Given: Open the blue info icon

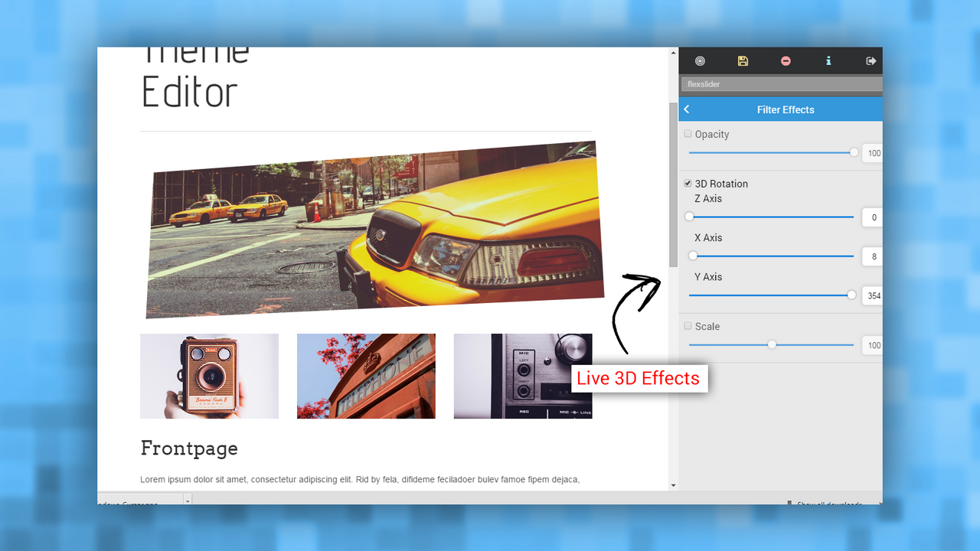Looking at the screenshot, I should 828,61.
